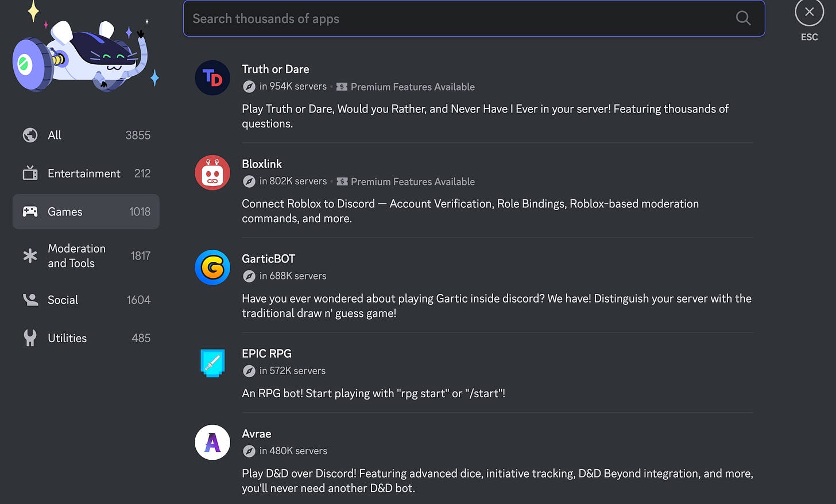Click Truth or Dare's Premium Features Available label
Image resolution: width=836 pixels, height=504 pixels.
[x=413, y=87]
